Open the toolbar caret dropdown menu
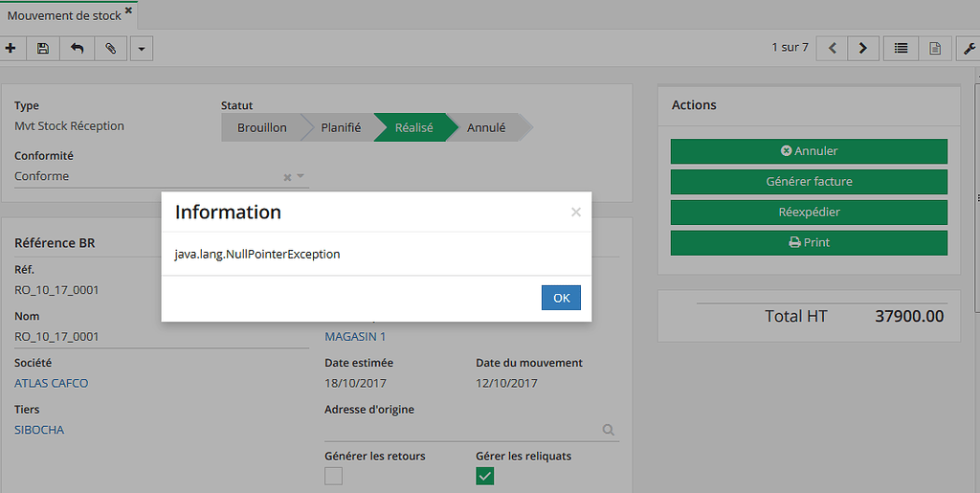The height and width of the screenshot is (493, 980). (142, 48)
